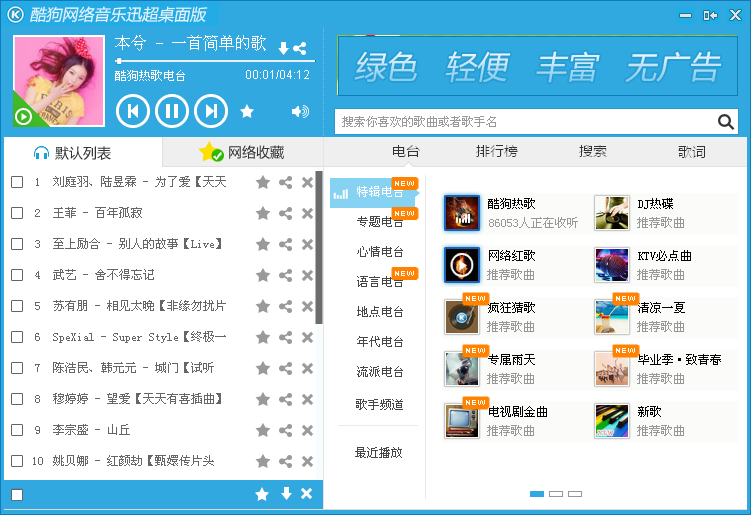Click the volume speaker icon
This screenshot has height=515, width=751.
pyautogui.click(x=300, y=112)
